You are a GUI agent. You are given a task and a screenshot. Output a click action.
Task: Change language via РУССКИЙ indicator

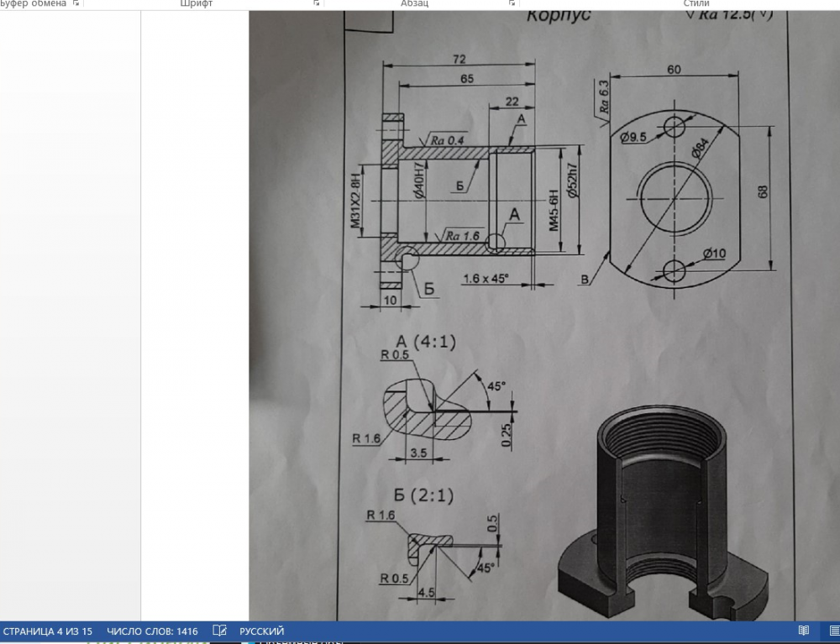261,631
